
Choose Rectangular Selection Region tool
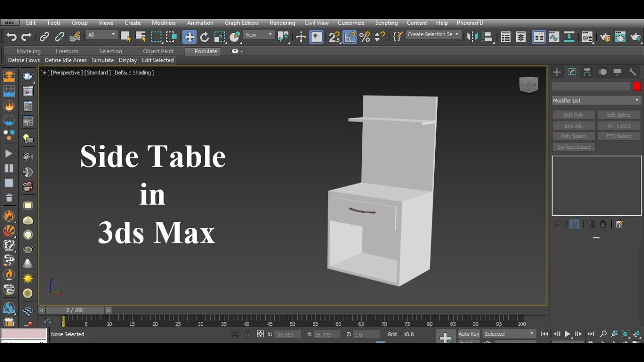(x=156, y=37)
